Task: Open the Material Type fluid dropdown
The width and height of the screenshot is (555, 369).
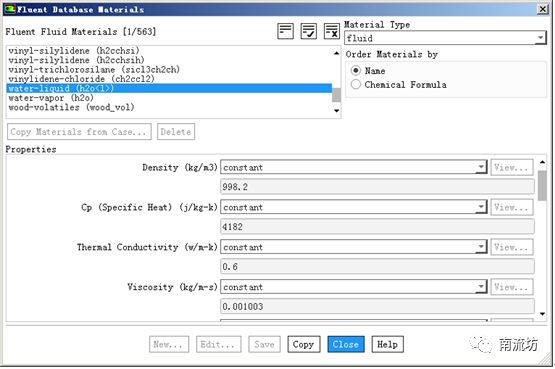Action: pos(445,38)
